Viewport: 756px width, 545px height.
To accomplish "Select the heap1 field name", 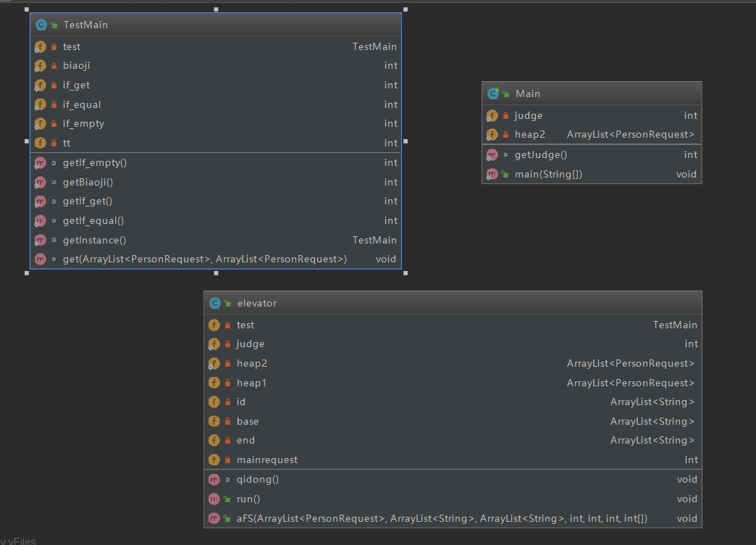I will click(x=251, y=383).
